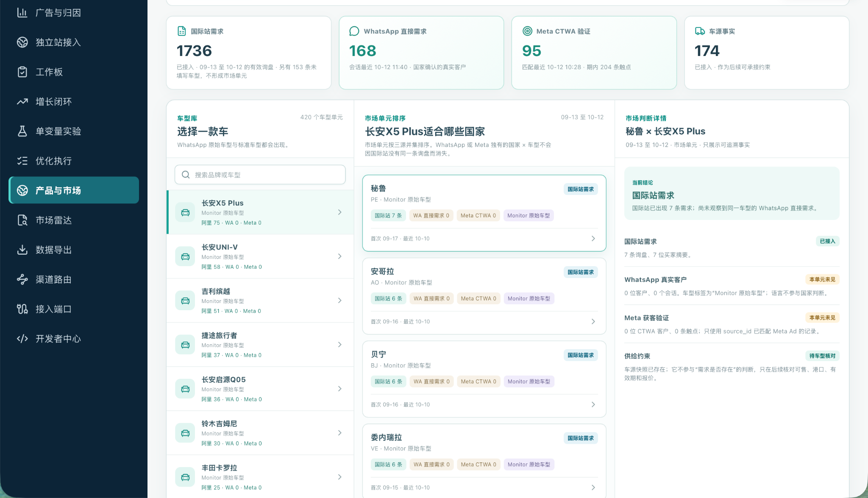Viewport: 868px width, 498px height.
Task: Expand the 长安UNI-V row chevron
Action: [339, 256]
